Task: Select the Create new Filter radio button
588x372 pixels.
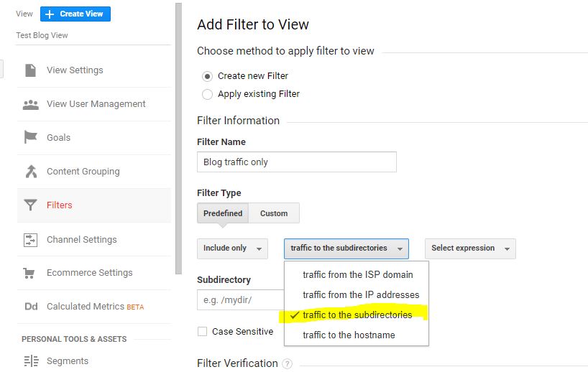Action: click(207, 76)
